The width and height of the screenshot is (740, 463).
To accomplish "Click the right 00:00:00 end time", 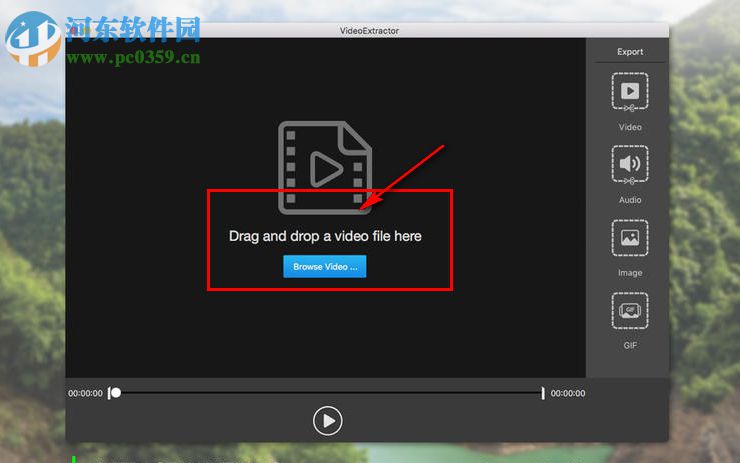I will tap(568, 393).
